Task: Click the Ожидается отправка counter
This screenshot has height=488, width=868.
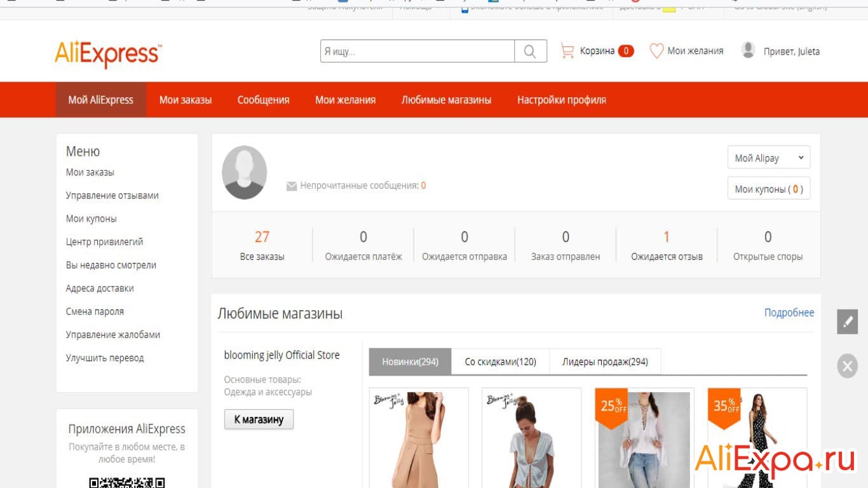Action: [465, 245]
